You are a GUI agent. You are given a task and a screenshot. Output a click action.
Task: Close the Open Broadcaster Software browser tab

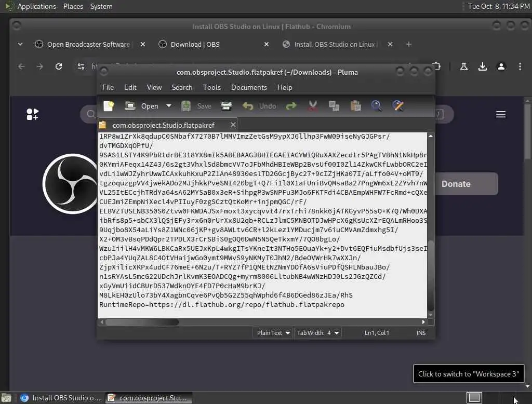(x=143, y=44)
